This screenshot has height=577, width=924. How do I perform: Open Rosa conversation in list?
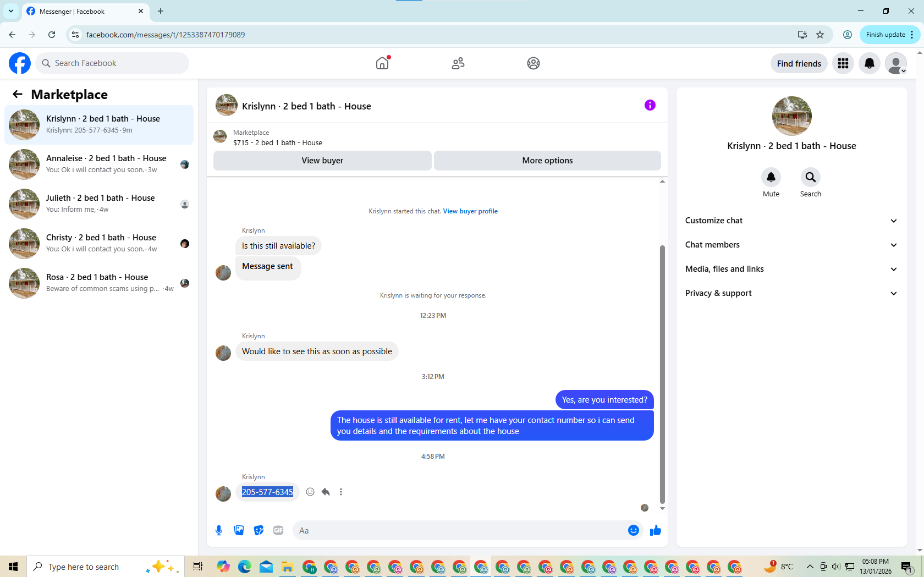point(99,283)
